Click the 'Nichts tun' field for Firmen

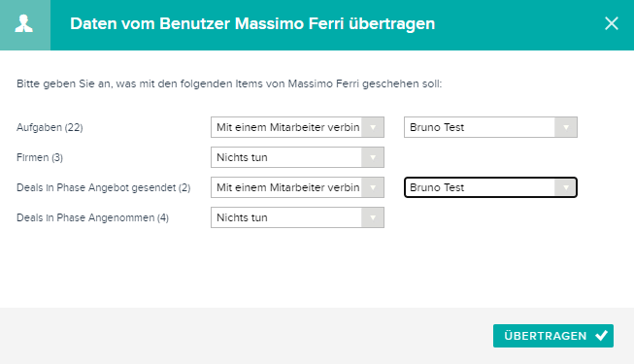click(x=297, y=157)
